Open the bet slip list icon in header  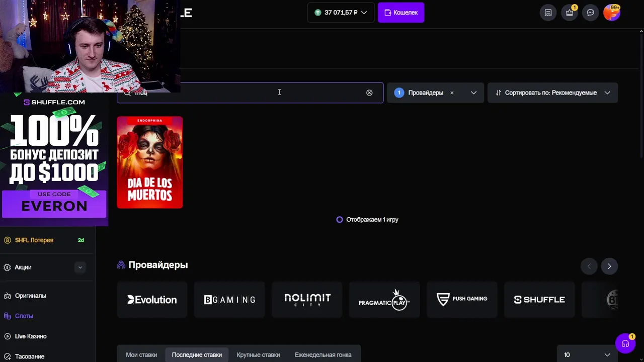click(x=548, y=13)
